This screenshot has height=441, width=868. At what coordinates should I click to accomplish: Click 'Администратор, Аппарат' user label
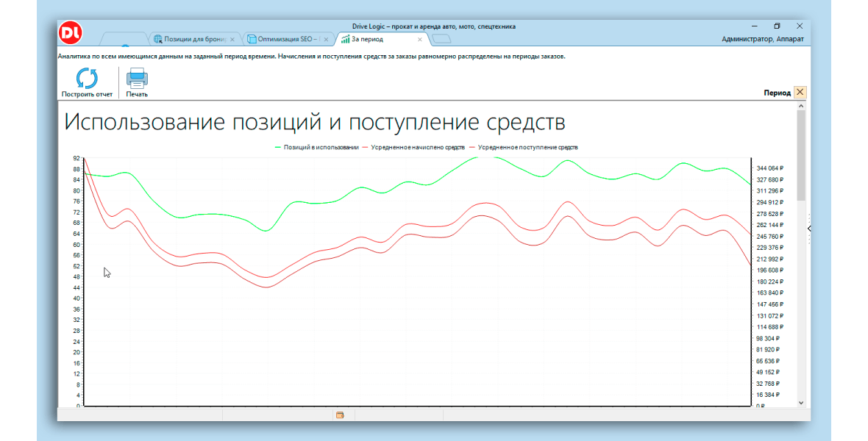[x=762, y=39]
